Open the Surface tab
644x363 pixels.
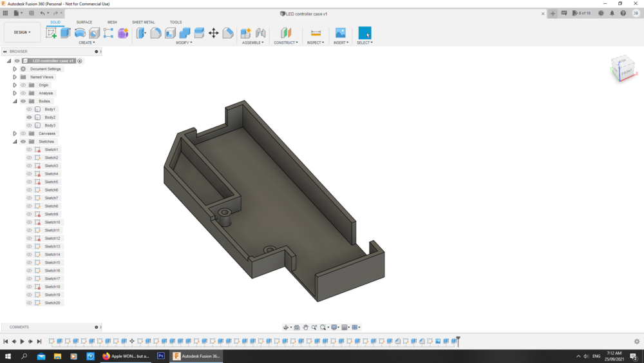[84, 22]
